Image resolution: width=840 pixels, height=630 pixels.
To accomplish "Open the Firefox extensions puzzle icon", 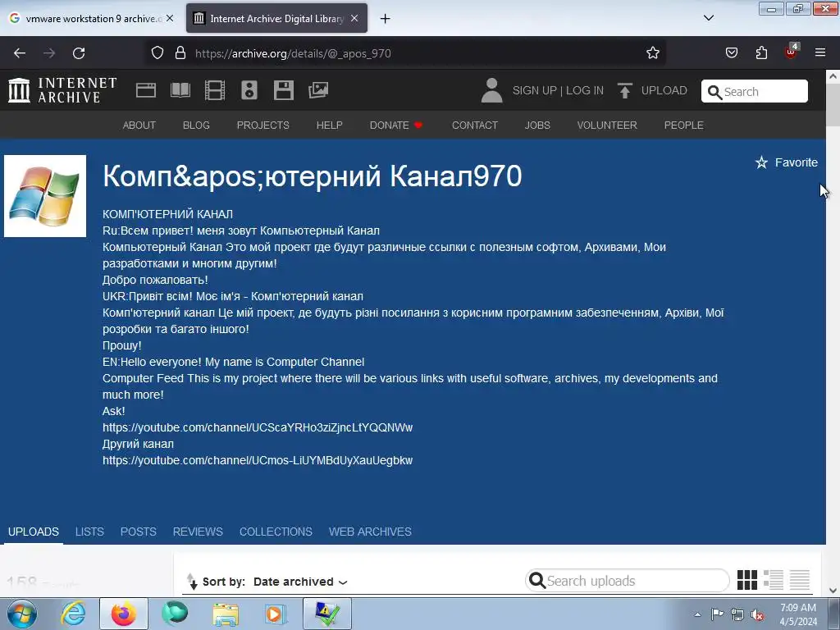I will [x=761, y=53].
